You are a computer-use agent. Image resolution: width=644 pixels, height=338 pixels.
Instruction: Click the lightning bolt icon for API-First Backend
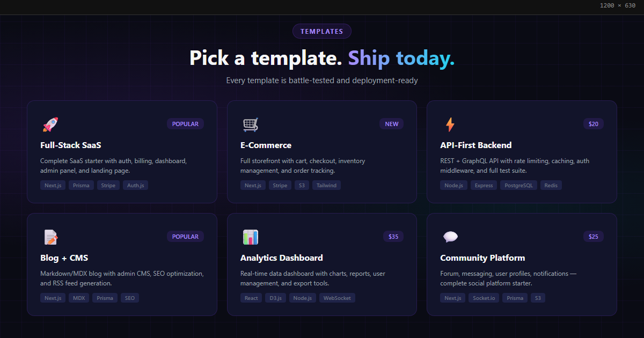click(x=450, y=124)
